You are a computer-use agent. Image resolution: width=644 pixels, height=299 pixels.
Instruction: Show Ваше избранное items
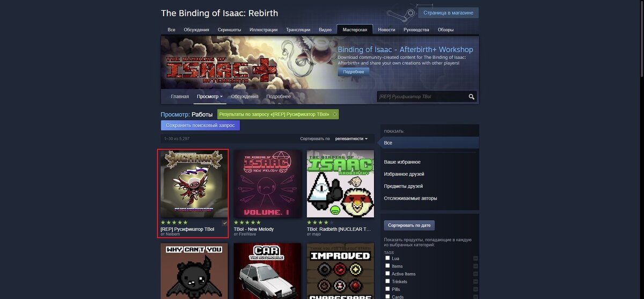point(402,162)
